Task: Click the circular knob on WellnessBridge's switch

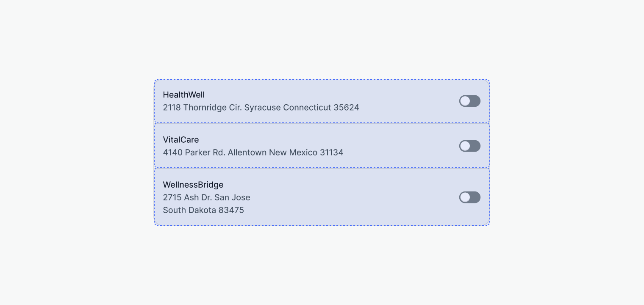Action: [x=465, y=197]
